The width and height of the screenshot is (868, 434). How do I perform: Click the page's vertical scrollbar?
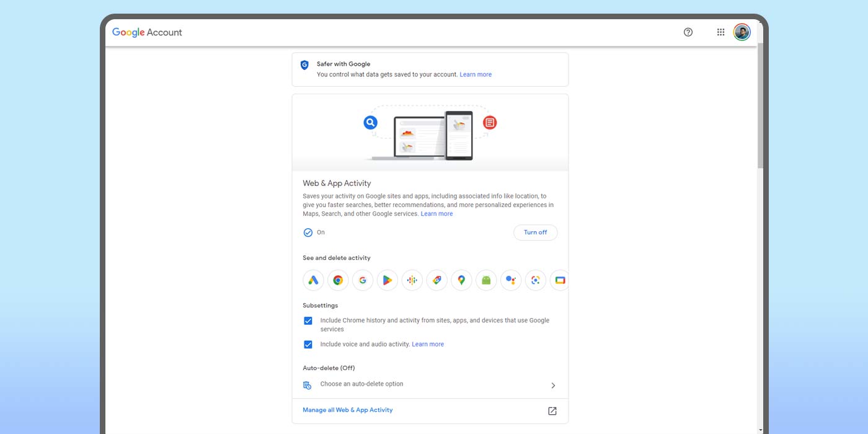click(760, 105)
